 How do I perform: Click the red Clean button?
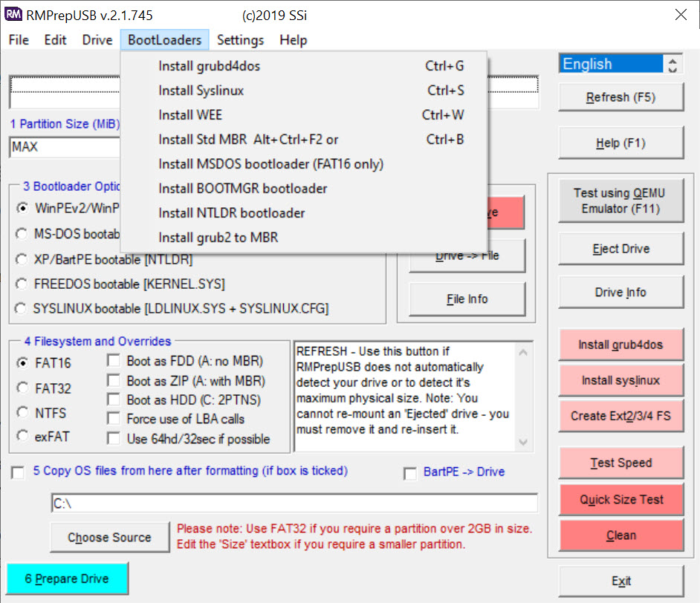pyautogui.click(x=620, y=535)
